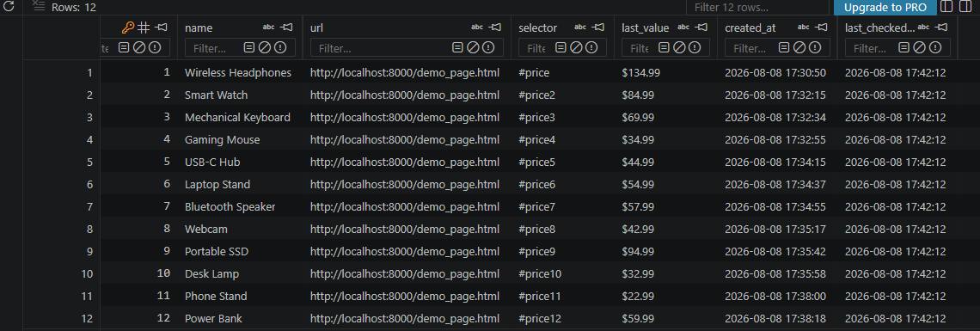Toggle the slashed-circle icon in id filter
The image size is (980, 331).
(x=139, y=47)
